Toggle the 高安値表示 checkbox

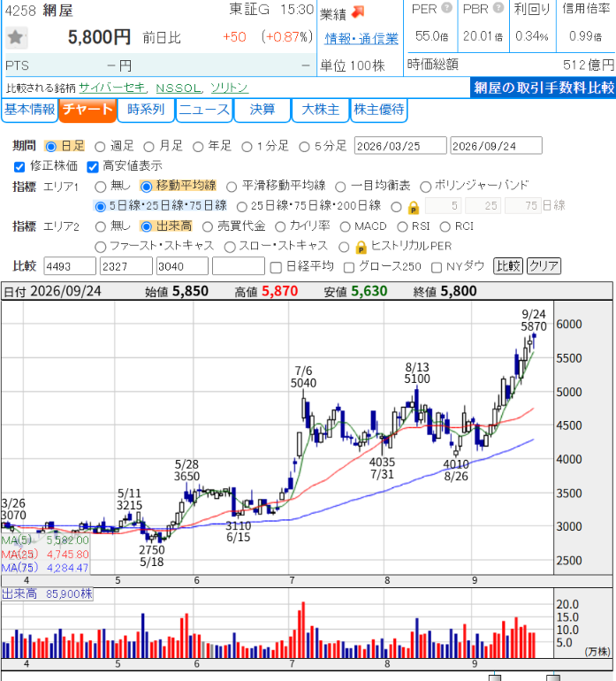coord(93,167)
